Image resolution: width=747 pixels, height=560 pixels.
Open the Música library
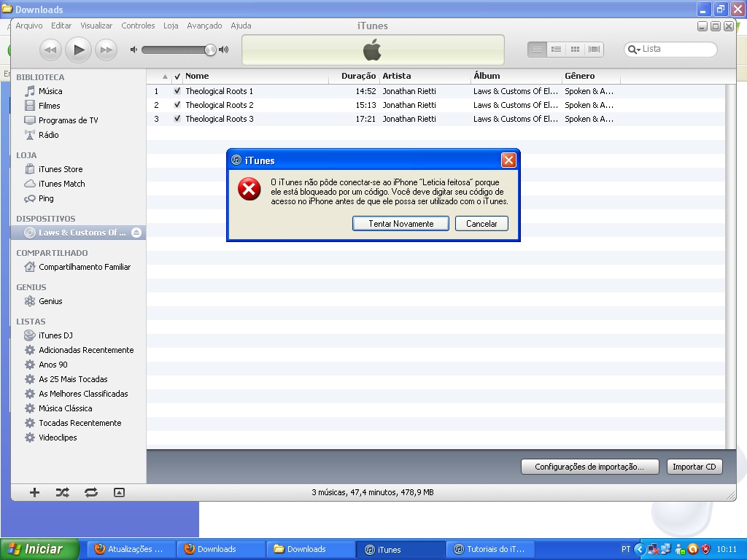tap(50, 91)
